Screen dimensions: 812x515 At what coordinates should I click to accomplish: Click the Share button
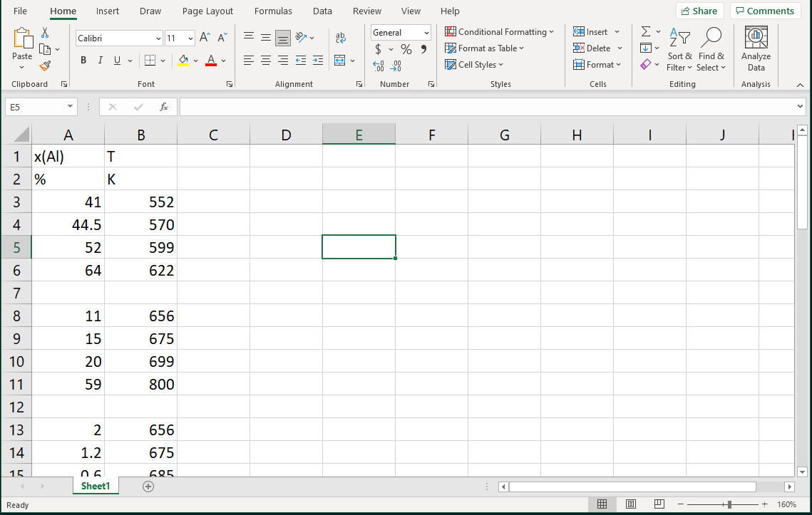[x=699, y=11]
